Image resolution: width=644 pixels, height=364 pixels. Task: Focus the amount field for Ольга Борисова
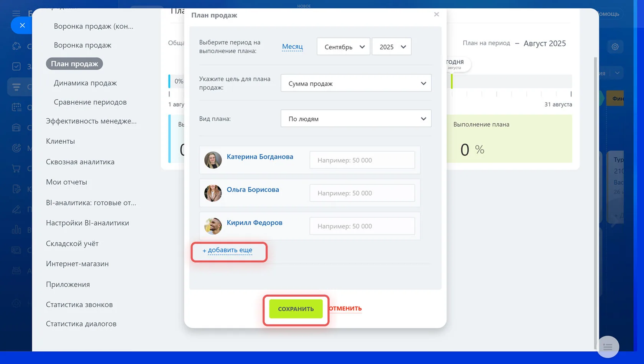pos(362,193)
